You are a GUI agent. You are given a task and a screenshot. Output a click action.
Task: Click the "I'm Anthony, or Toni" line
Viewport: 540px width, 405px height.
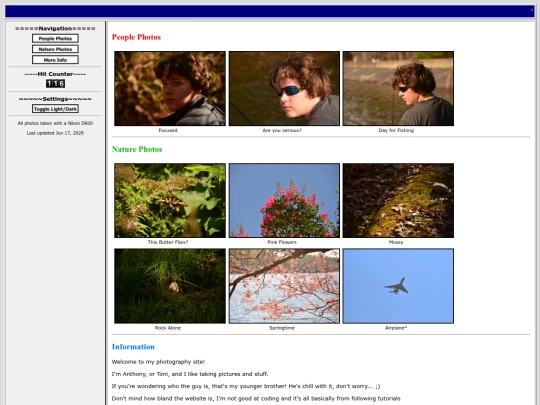(x=190, y=374)
